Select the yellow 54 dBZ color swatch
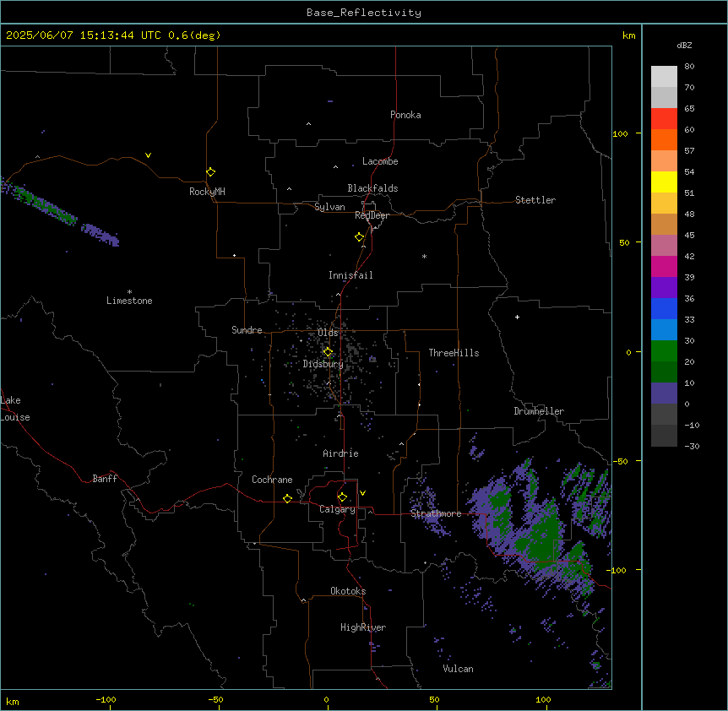The width and height of the screenshot is (728, 711). (x=664, y=182)
